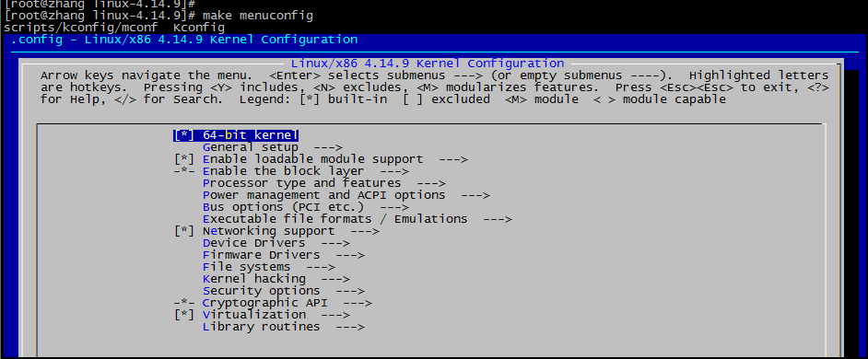
Task: Toggle the Virtualization checkbox
Action: [x=183, y=315]
